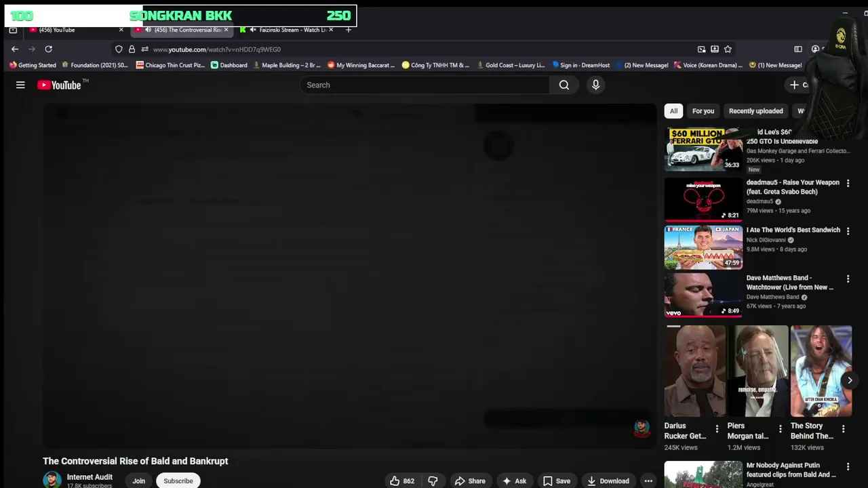
Task: Select the All filter chip
Action: (x=673, y=111)
